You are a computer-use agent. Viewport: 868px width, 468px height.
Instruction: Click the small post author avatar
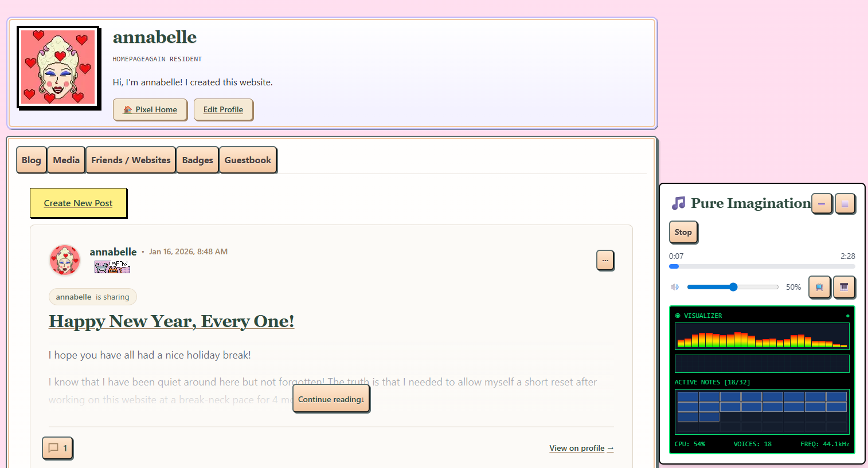point(65,260)
